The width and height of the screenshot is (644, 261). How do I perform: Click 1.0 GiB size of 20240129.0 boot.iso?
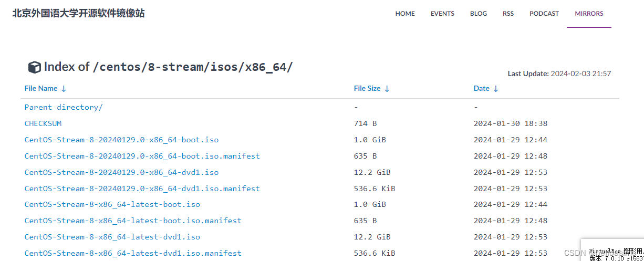pos(370,140)
